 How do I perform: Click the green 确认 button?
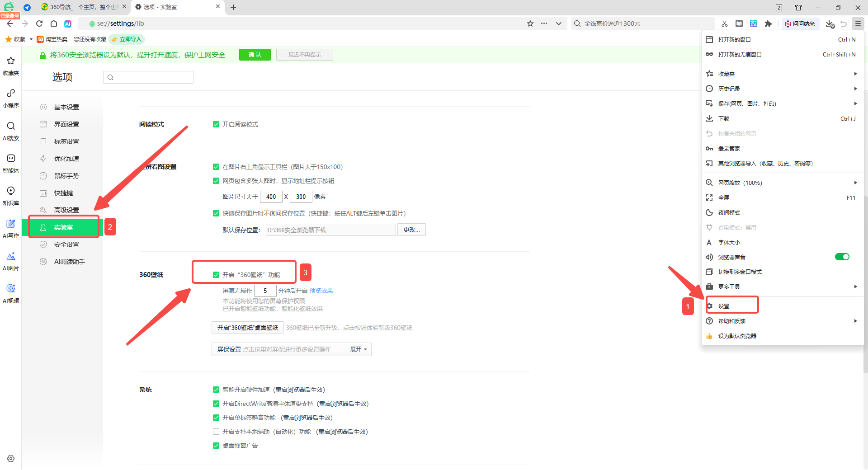point(255,55)
